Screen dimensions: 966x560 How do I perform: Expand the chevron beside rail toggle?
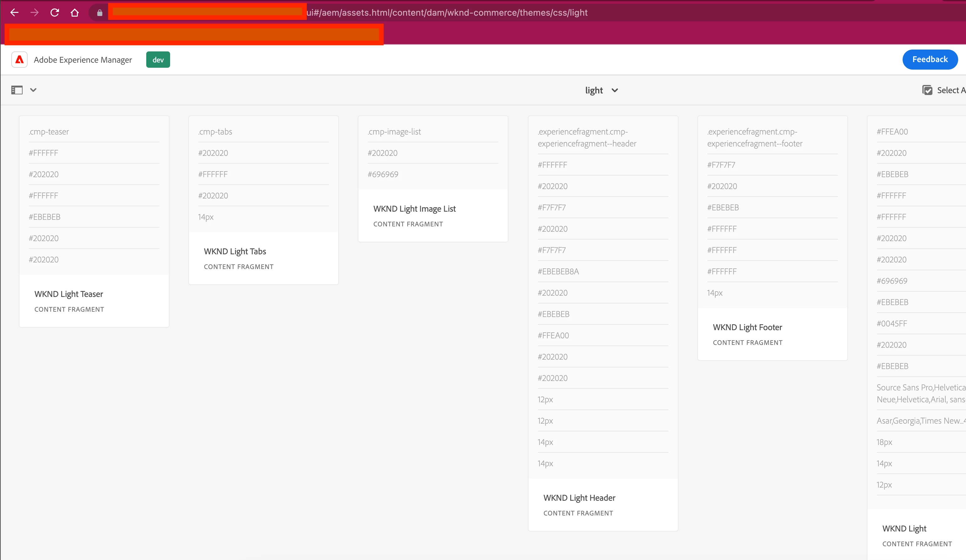tap(33, 90)
